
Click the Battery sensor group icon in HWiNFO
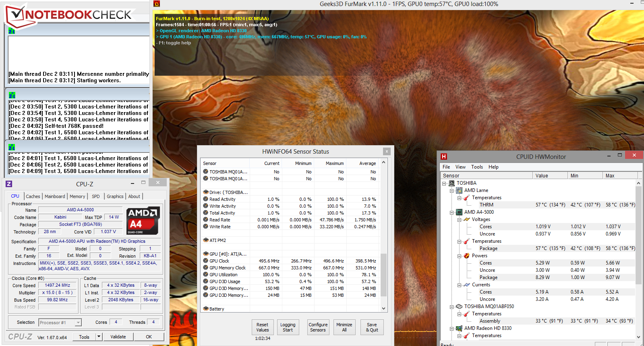(206, 309)
